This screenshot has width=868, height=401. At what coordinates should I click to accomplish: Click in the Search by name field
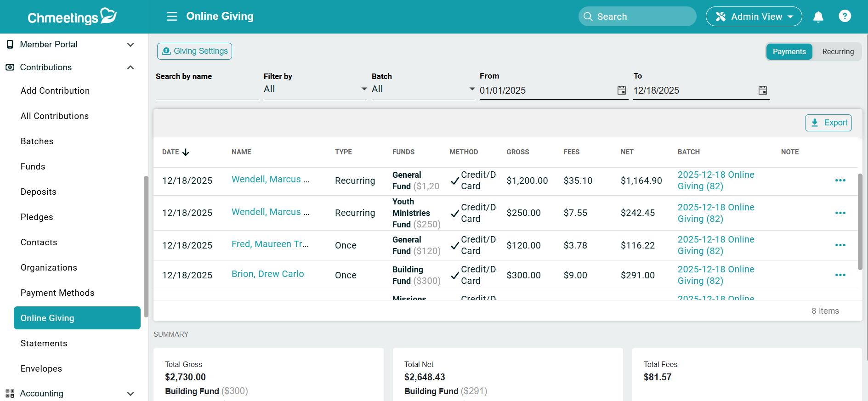click(207, 91)
